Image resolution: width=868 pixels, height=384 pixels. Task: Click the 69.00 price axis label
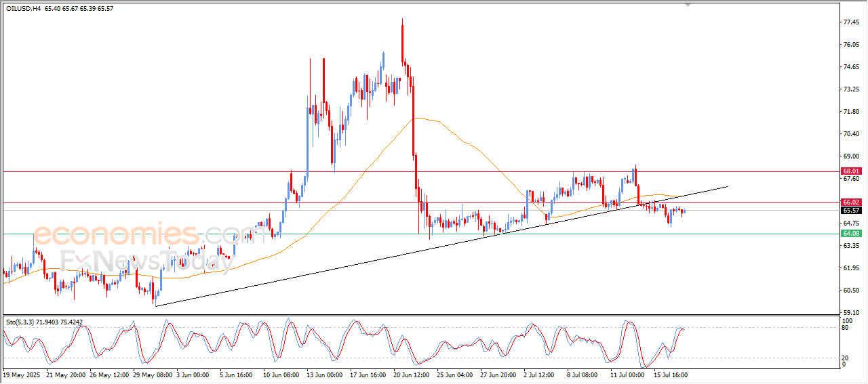852,156
